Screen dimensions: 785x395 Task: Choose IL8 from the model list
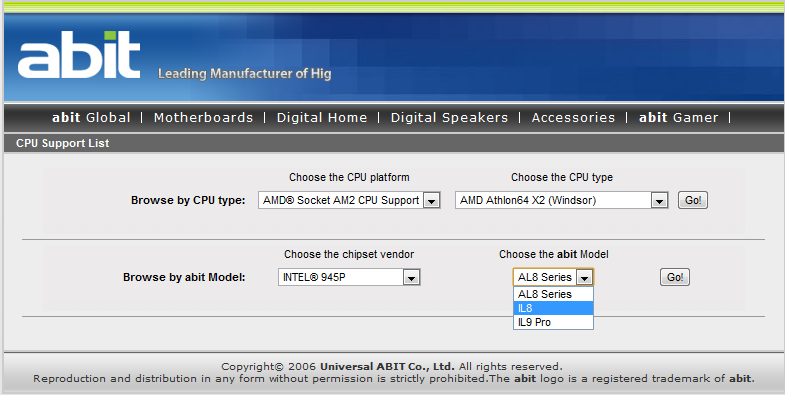coord(553,308)
